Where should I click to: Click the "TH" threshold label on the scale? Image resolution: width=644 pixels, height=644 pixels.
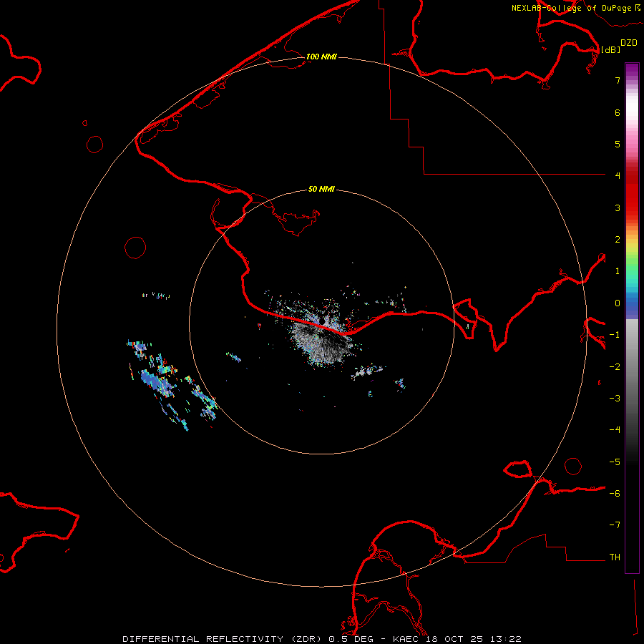tap(615, 557)
